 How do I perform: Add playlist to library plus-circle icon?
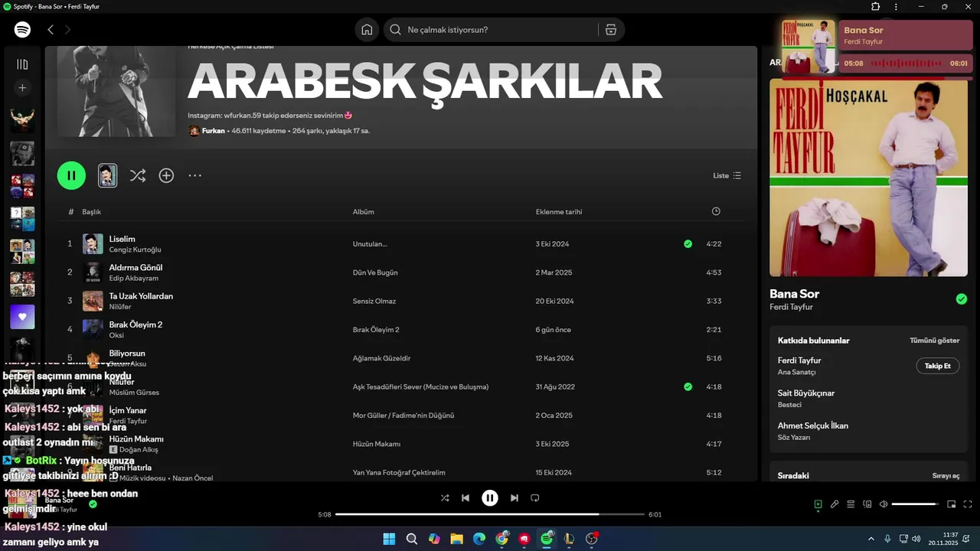pyautogui.click(x=166, y=175)
